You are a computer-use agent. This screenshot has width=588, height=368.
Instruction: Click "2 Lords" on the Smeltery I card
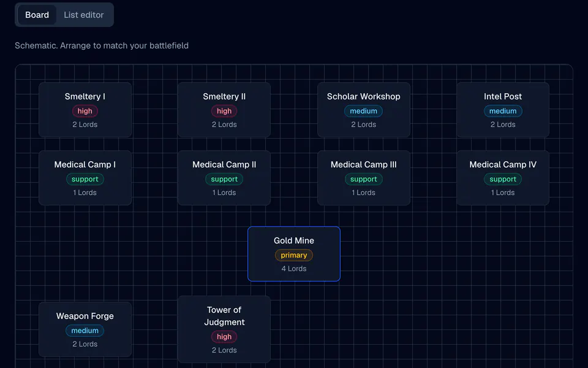click(x=85, y=125)
